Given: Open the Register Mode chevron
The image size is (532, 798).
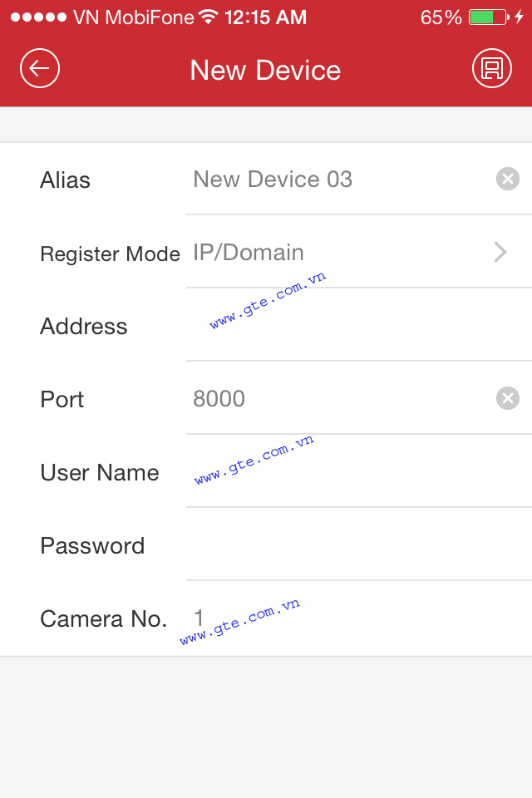Looking at the screenshot, I should point(500,253).
